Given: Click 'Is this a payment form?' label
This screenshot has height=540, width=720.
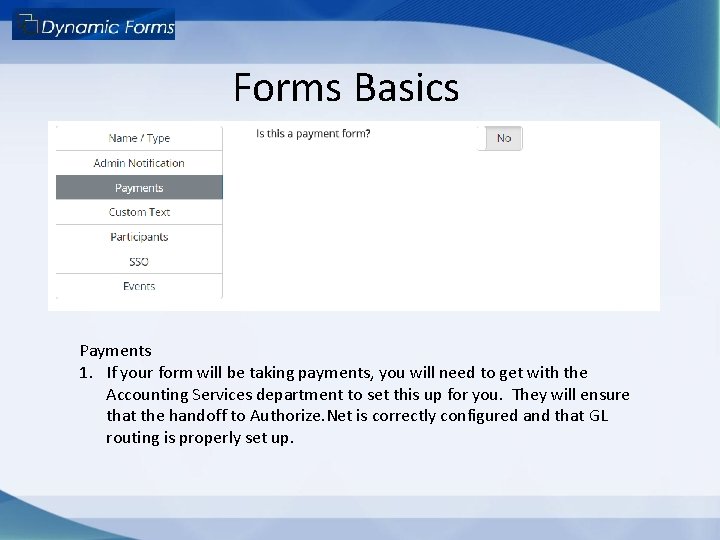Looking at the screenshot, I should tap(313, 134).
